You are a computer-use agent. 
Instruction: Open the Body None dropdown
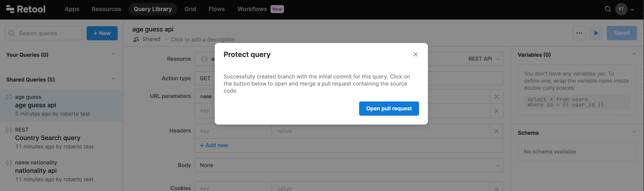pyautogui.click(x=349, y=165)
